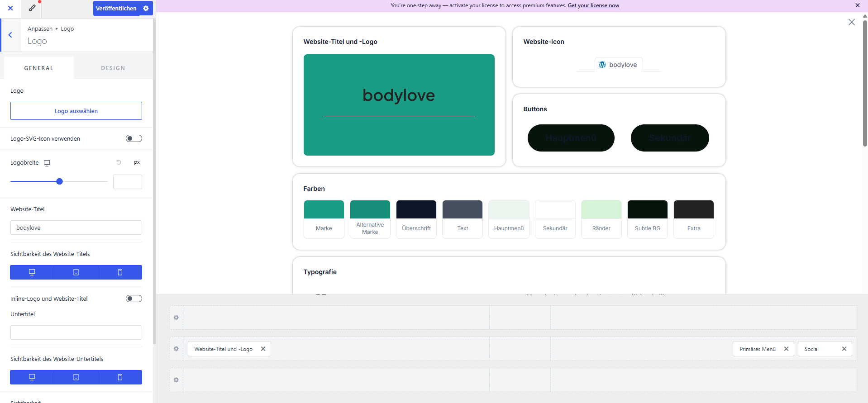Toggle desktop visibility for Website-Titel
The height and width of the screenshot is (403, 868).
tap(32, 272)
